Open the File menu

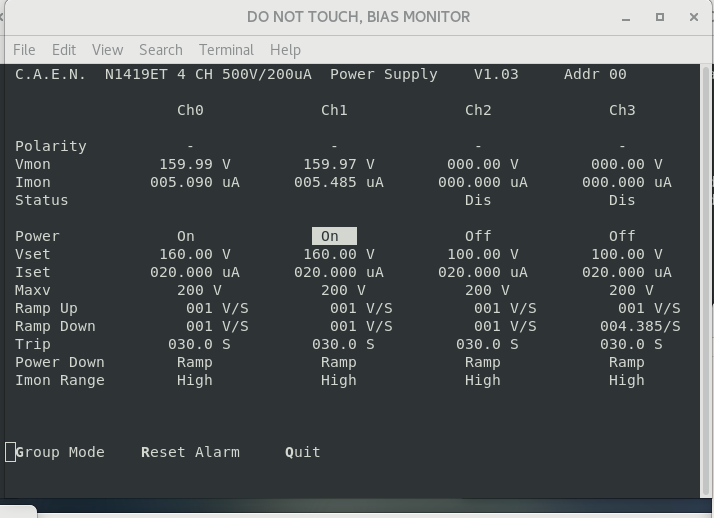pyautogui.click(x=24, y=50)
